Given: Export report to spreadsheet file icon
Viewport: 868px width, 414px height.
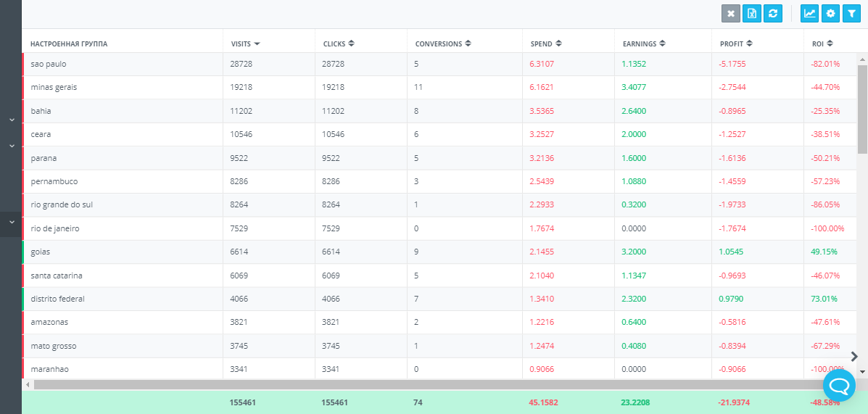Looking at the screenshot, I should [752, 14].
